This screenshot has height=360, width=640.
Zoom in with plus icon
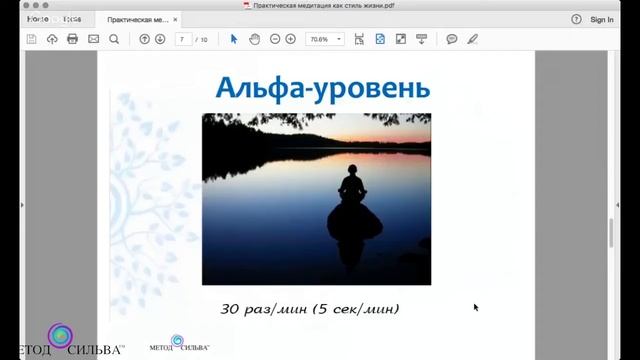coord(291,39)
